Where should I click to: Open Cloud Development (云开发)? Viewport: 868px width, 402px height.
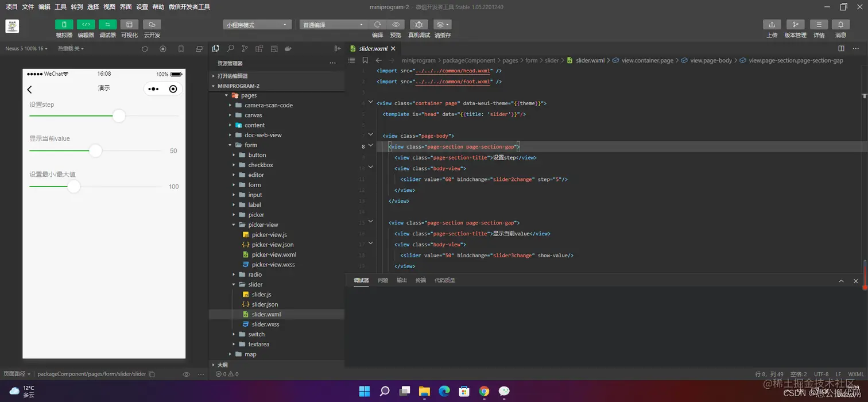(x=152, y=25)
